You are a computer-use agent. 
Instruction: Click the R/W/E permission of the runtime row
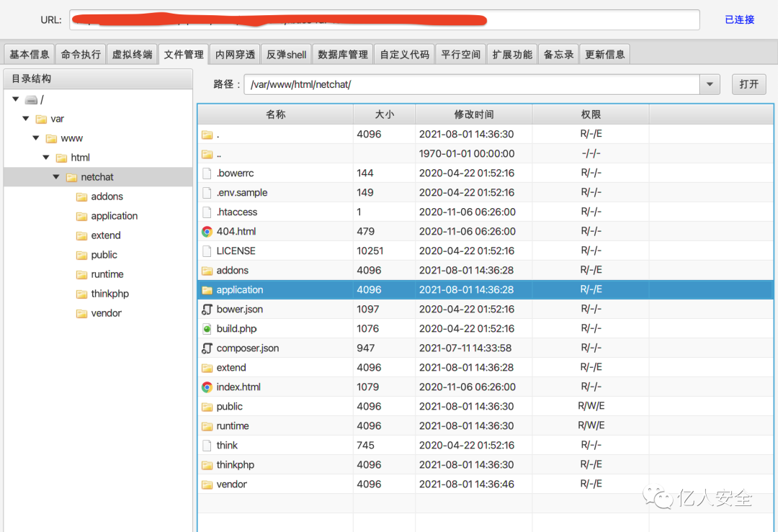pyautogui.click(x=591, y=426)
